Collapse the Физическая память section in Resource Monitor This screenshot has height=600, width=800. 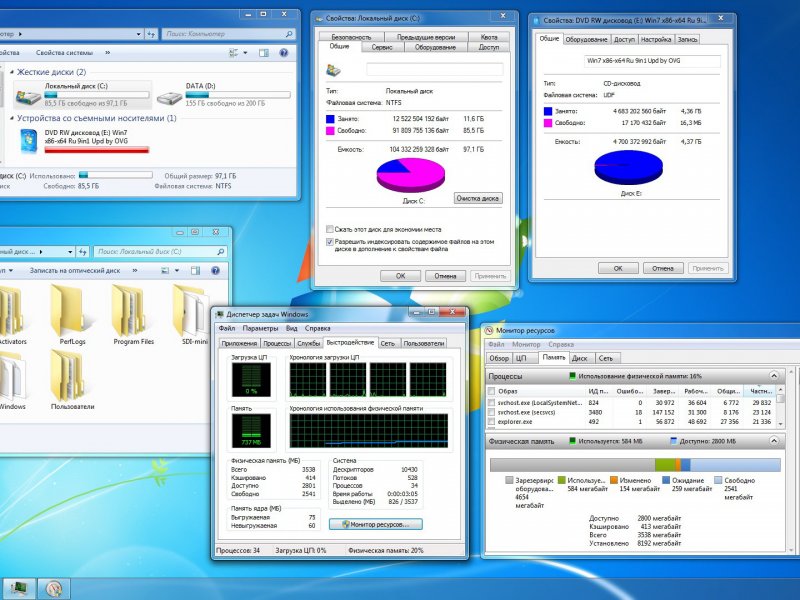(774, 441)
